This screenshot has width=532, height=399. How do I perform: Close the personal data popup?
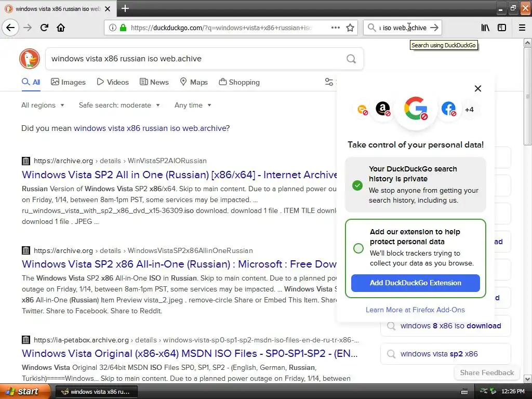pos(478,88)
